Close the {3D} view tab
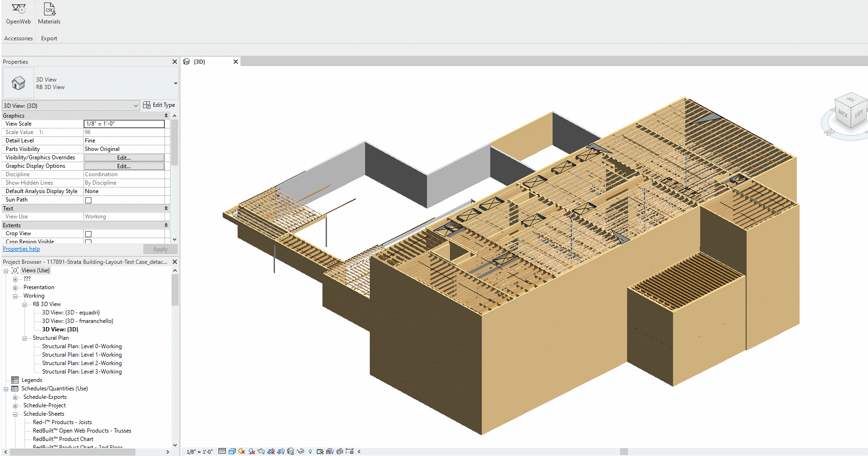 click(x=236, y=62)
